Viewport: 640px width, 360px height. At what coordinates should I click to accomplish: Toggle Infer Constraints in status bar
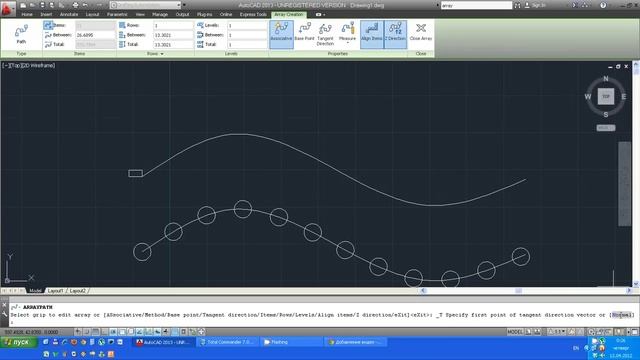click(x=78, y=332)
